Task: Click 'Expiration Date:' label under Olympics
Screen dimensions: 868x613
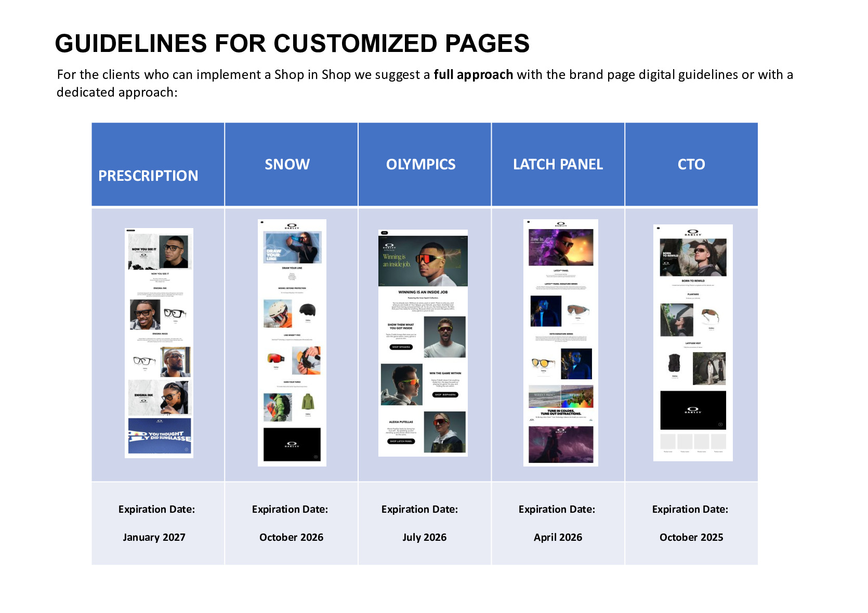Action: (x=419, y=509)
